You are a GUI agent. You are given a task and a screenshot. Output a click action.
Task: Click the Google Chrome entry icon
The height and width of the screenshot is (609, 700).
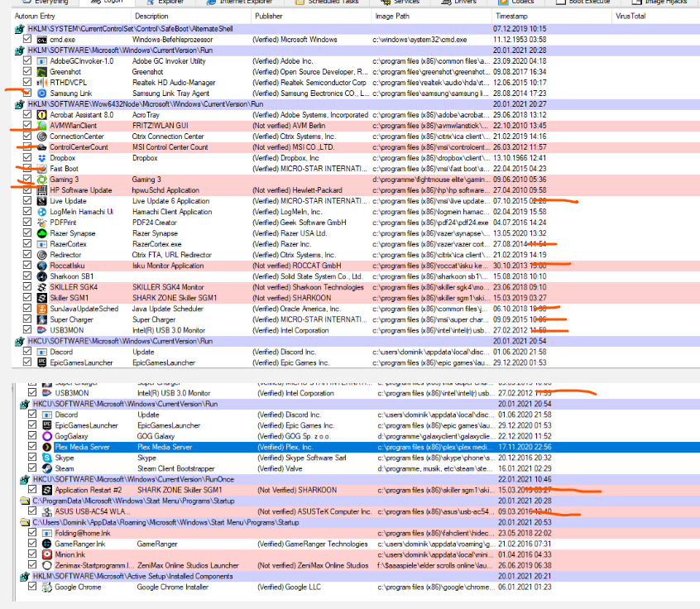[x=47, y=587]
